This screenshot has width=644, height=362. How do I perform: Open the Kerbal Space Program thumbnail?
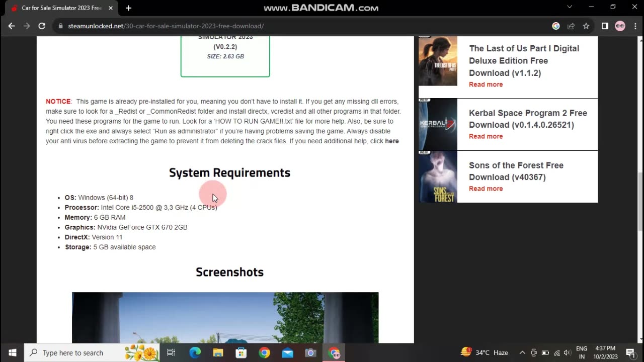pyautogui.click(x=438, y=124)
